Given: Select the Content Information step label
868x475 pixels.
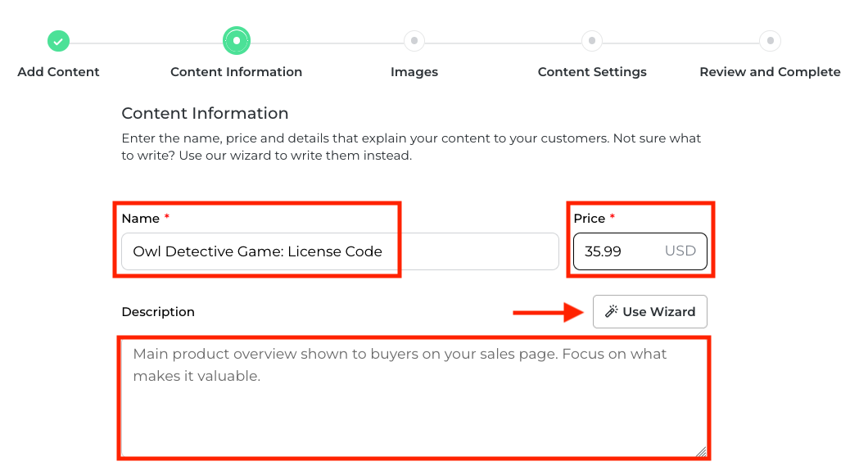Looking at the screenshot, I should tap(237, 72).
